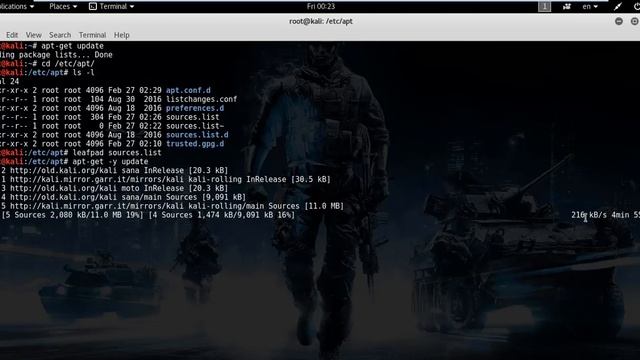The height and width of the screenshot is (360, 640).
Task: Click the 'Feb 27 02:22' timestamp
Action: click(135, 126)
